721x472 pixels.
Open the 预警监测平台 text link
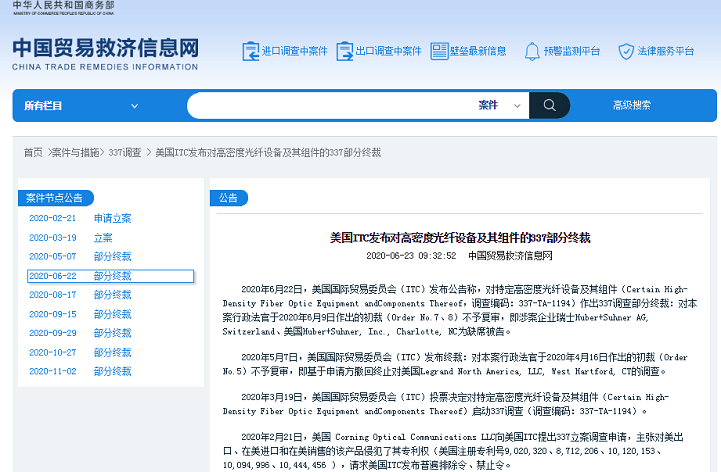[x=572, y=51]
